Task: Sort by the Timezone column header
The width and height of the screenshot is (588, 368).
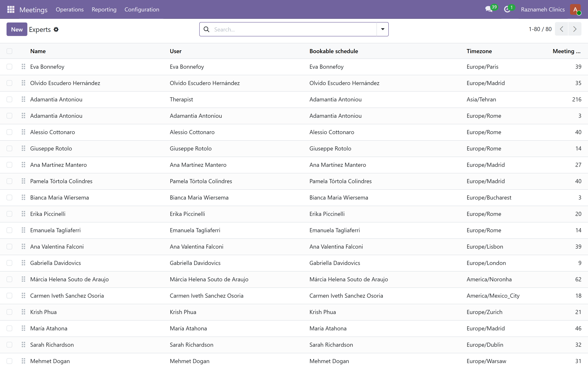Action: point(479,51)
